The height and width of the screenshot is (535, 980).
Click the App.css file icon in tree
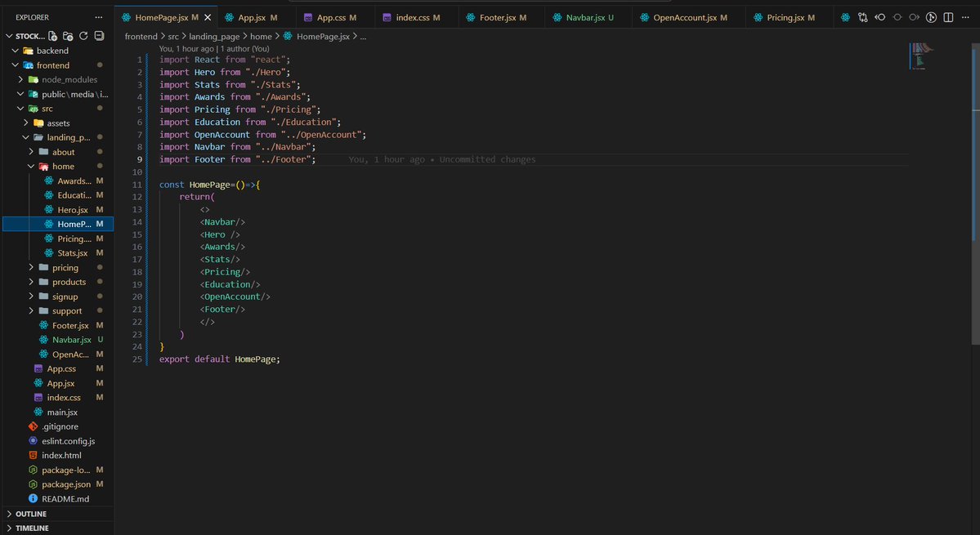click(38, 368)
